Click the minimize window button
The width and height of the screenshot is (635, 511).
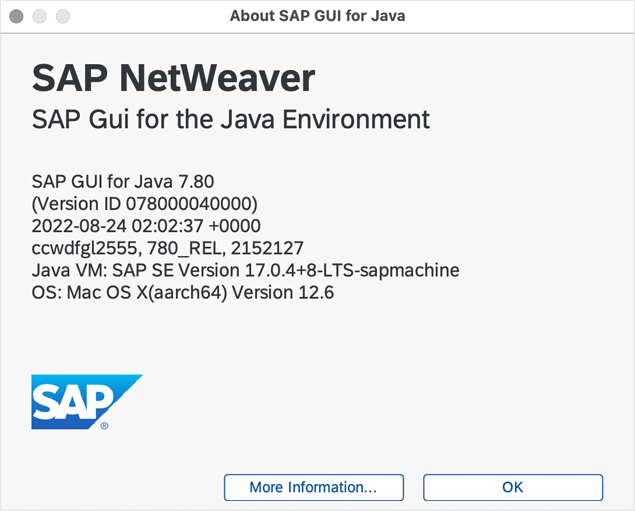point(40,16)
